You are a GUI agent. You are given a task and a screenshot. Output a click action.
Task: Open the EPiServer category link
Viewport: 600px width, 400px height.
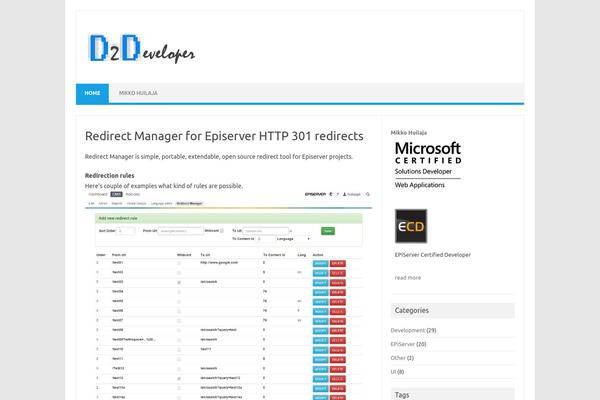coord(403,344)
